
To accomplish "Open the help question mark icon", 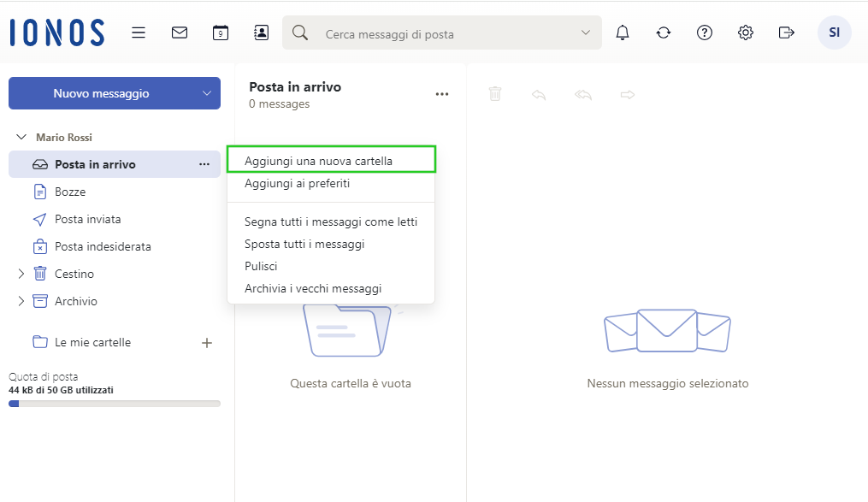I will (705, 32).
